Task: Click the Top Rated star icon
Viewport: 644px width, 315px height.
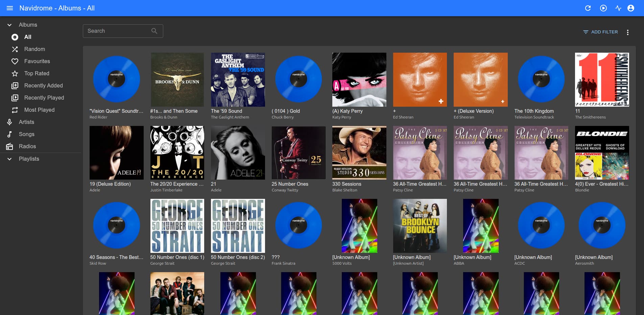Action: click(15, 74)
